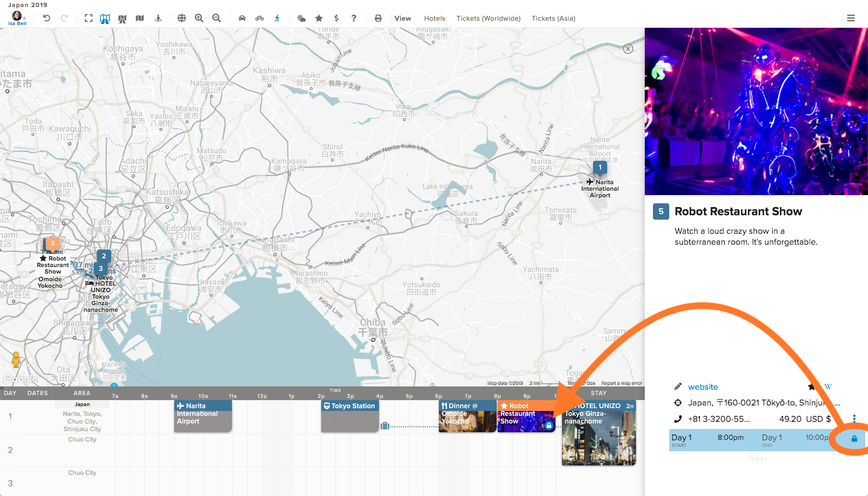Click the star favorites toolbar icon
This screenshot has width=868, height=496.
(x=319, y=18)
